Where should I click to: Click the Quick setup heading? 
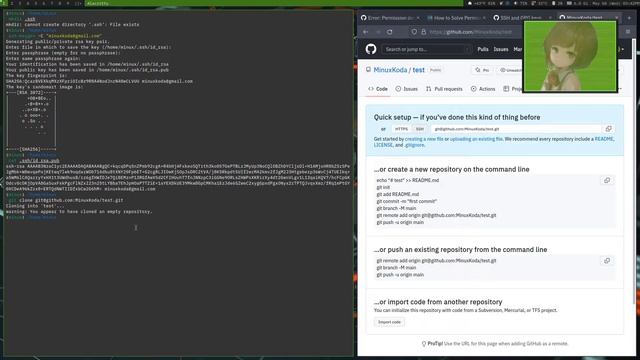tap(457, 117)
